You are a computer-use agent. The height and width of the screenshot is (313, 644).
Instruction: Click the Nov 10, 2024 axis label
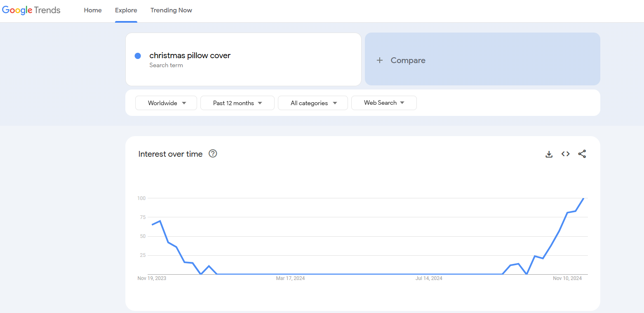pos(567,278)
